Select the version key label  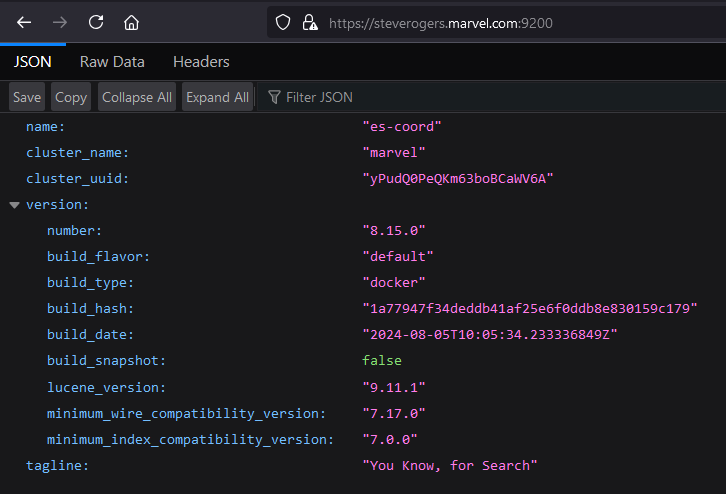point(57,204)
